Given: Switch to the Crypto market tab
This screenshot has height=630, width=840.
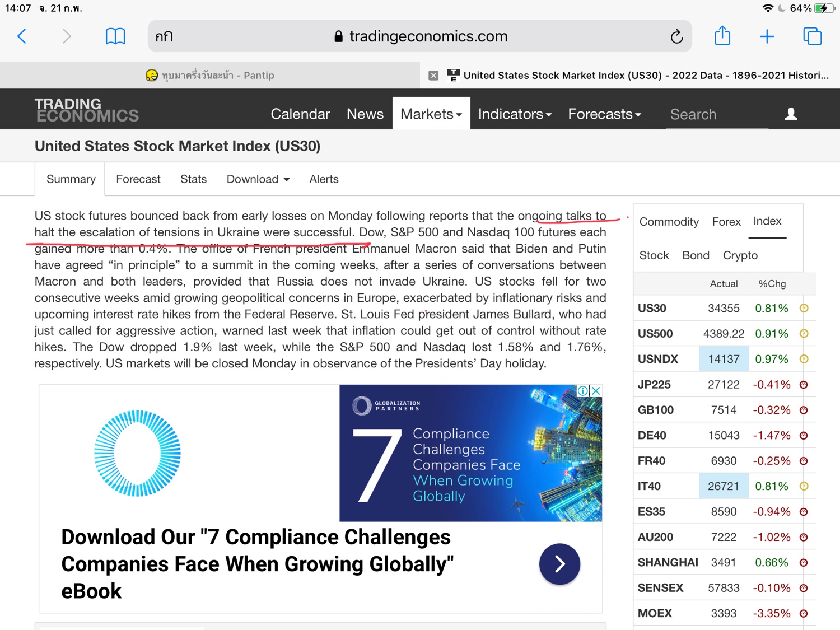Looking at the screenshot, I should pyautogui.click(x=740, y=255).
